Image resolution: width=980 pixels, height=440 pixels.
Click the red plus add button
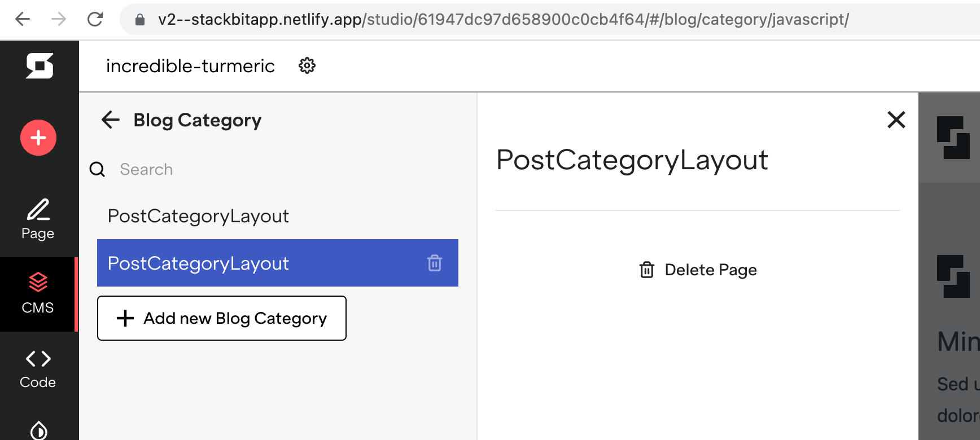[38, 138]
